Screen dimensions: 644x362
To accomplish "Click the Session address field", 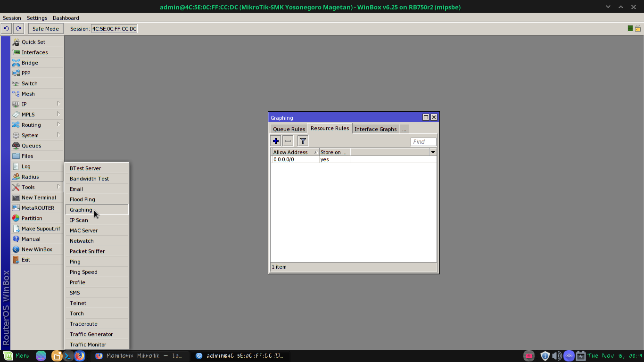I will [x=114, y=29].
